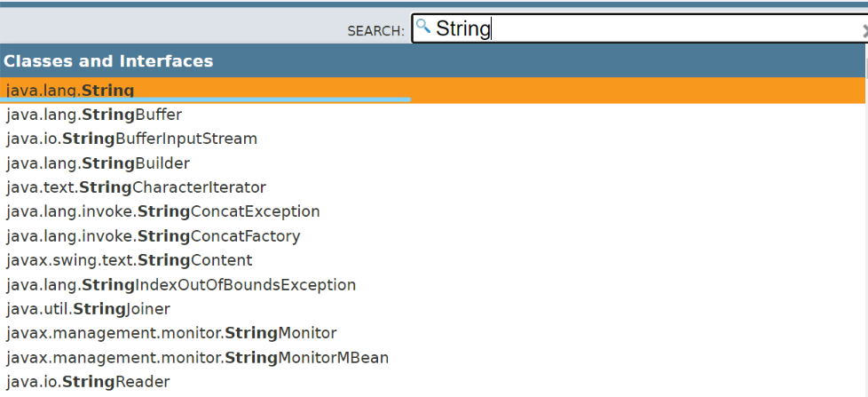Pick java.lang.invoke.StringConcatException result
This screenshot has width=868, height=397.
(162, 211)
